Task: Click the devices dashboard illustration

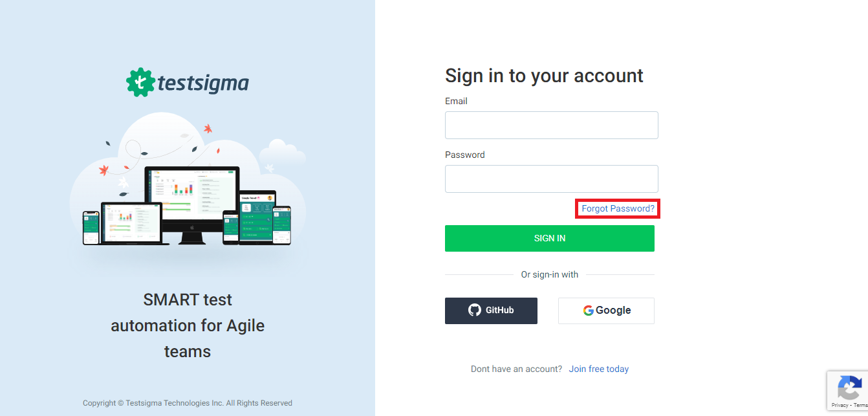Action: coord(188,204)
